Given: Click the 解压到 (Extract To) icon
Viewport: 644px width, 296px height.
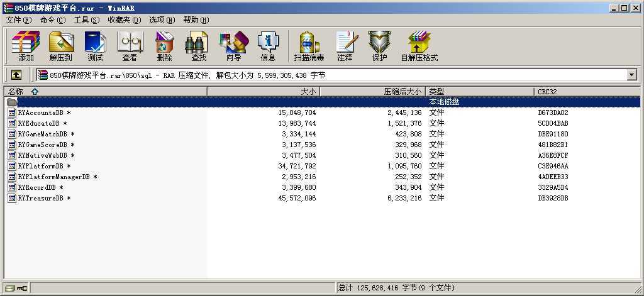Looking at the screenshot, I should [61, 47].
